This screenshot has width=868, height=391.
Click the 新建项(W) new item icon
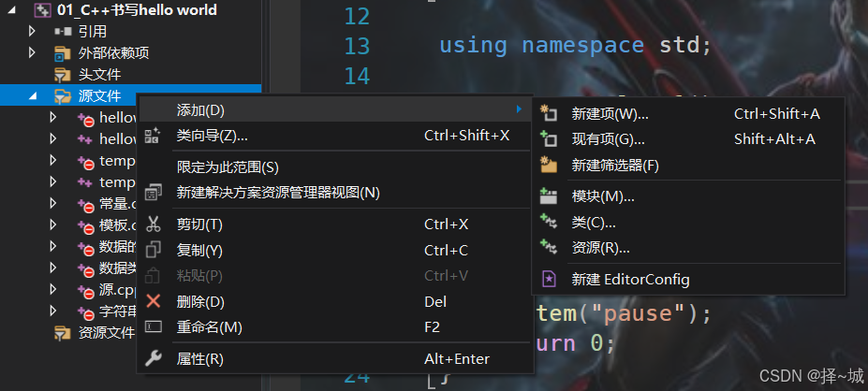(548, 114)
